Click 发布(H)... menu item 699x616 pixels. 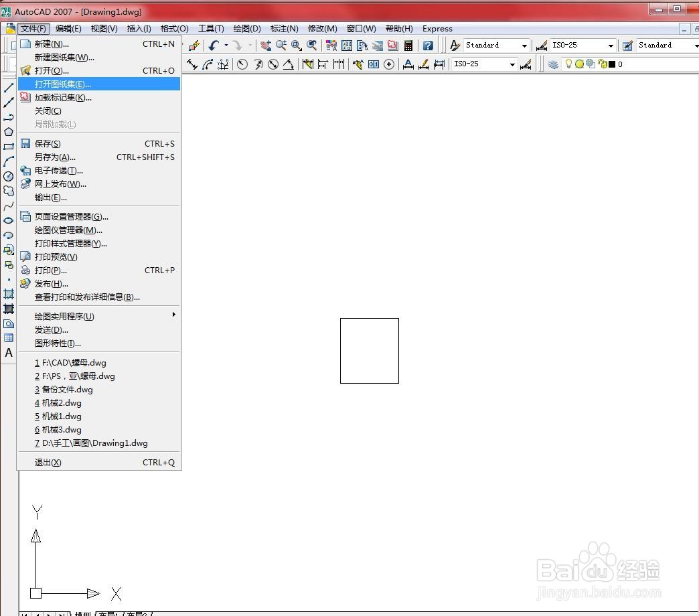(99, 283)
